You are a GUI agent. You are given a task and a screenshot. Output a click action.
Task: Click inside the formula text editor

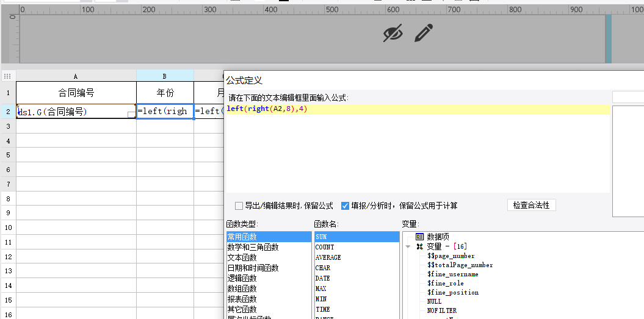click(418, 148)
